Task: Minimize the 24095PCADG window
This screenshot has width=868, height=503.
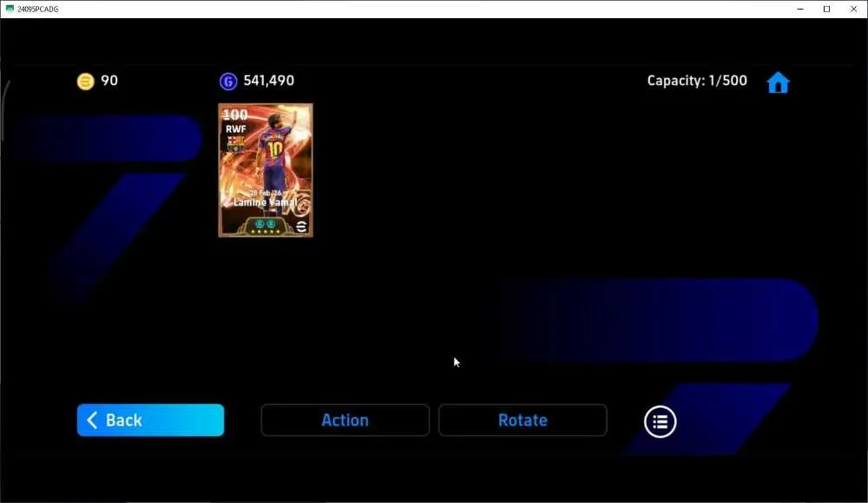Action: [x=800, y=9]
